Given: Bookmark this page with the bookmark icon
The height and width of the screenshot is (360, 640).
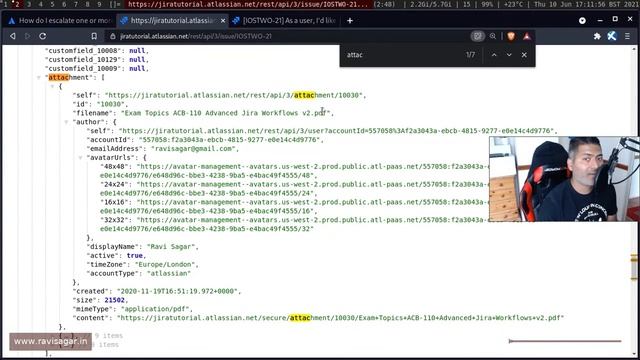Looking at the screenshot, I should 94,36.
